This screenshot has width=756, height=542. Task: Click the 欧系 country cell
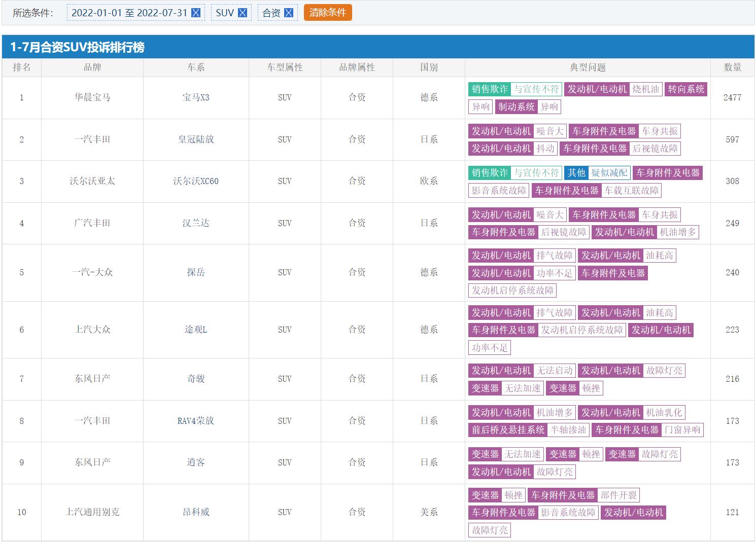(x=429, y=181)
